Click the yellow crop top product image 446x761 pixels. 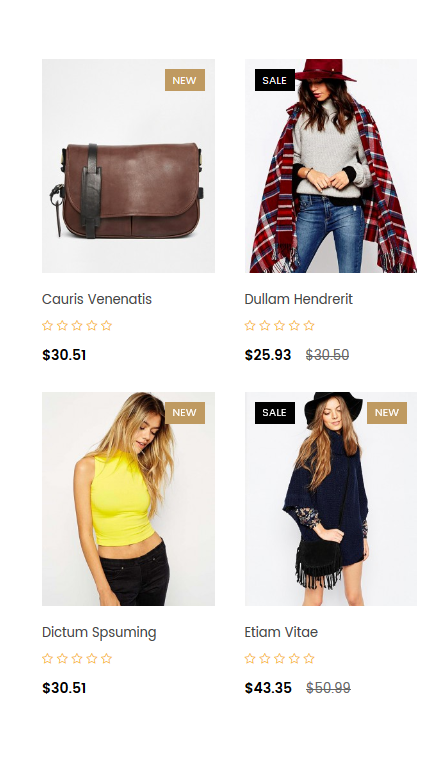[129, 499]
